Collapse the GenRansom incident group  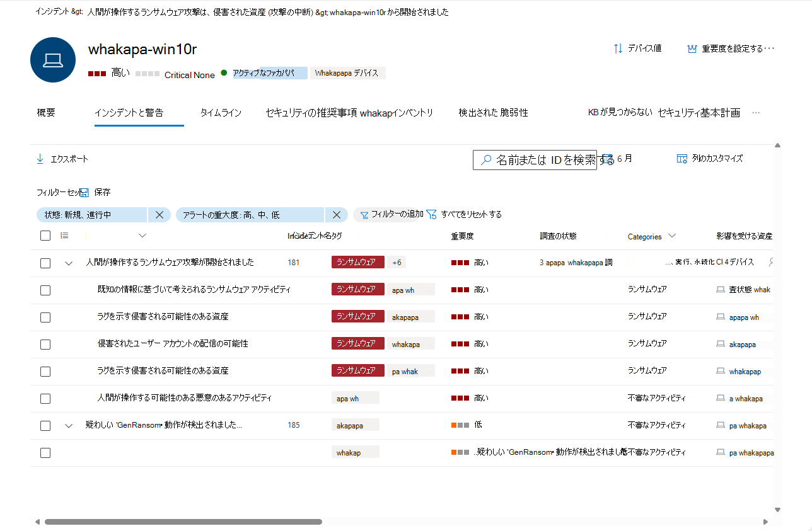click(x=69, y=426)
